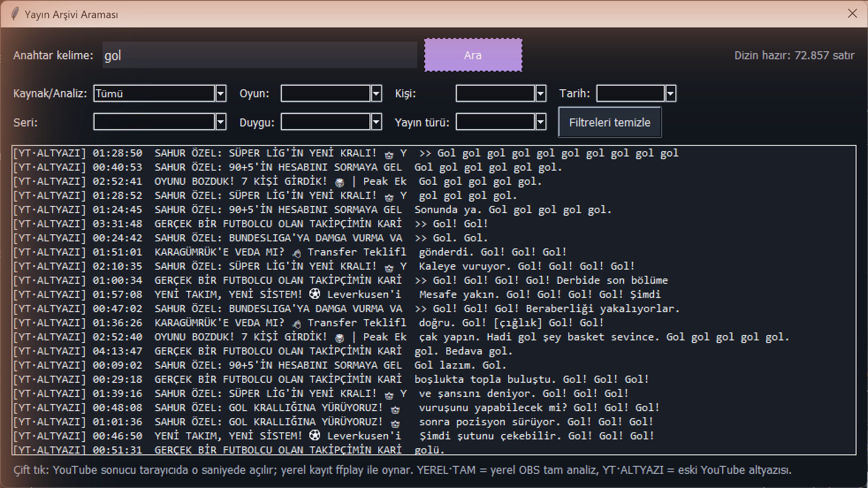Click the feather app icon in title bar

[15, 14]
